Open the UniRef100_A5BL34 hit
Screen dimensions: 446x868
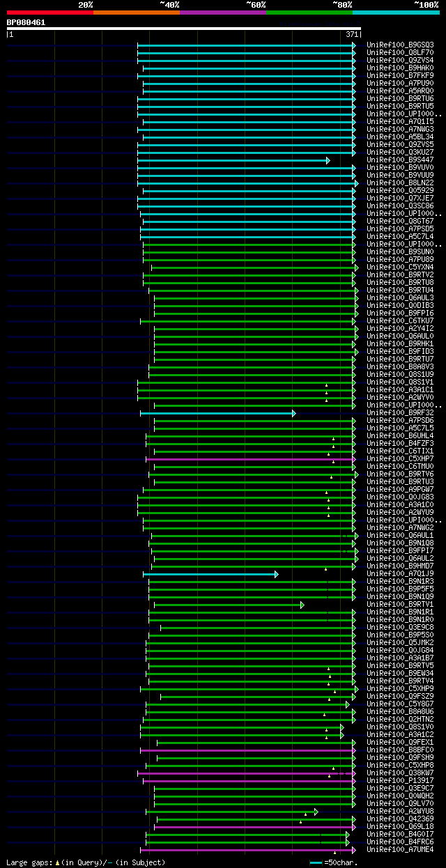tap(401, 137)
